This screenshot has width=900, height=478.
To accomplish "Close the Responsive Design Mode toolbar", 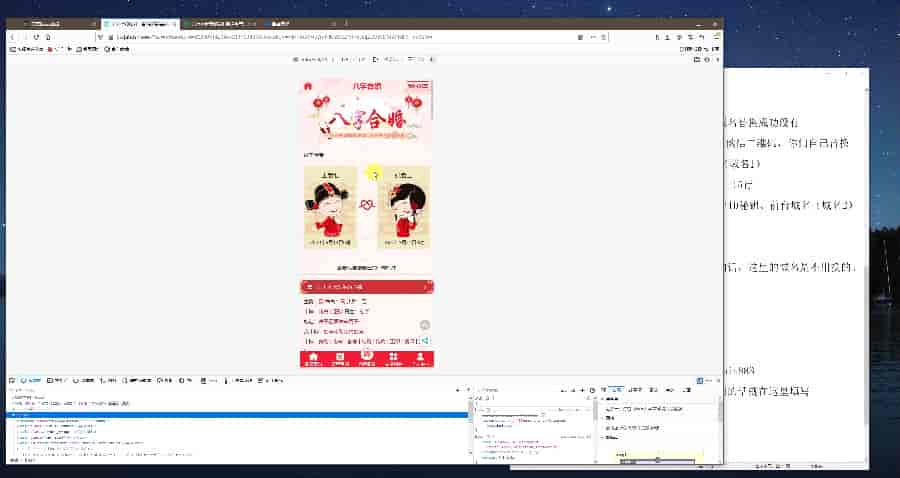I will coord(718,60).
